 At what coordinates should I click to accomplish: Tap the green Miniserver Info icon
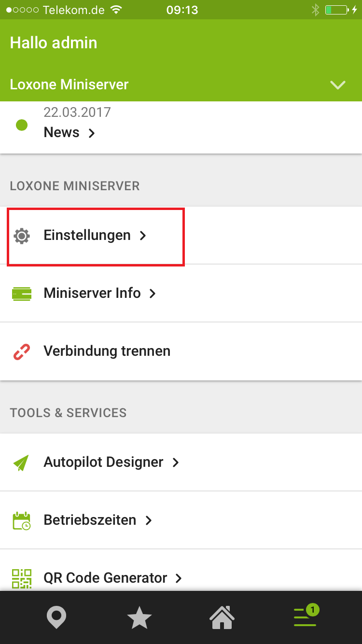pos(22,294)
